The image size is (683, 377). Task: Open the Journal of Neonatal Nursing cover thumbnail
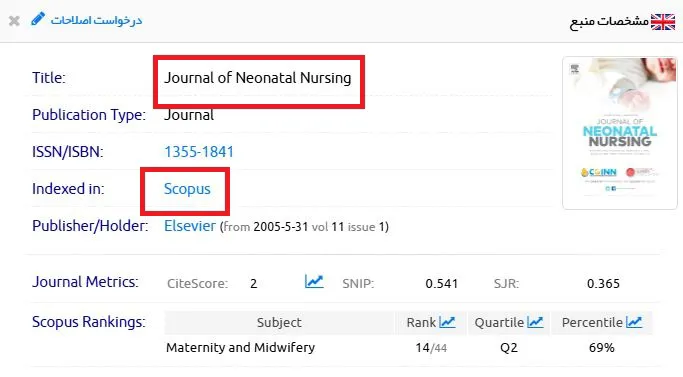point(620,133)
